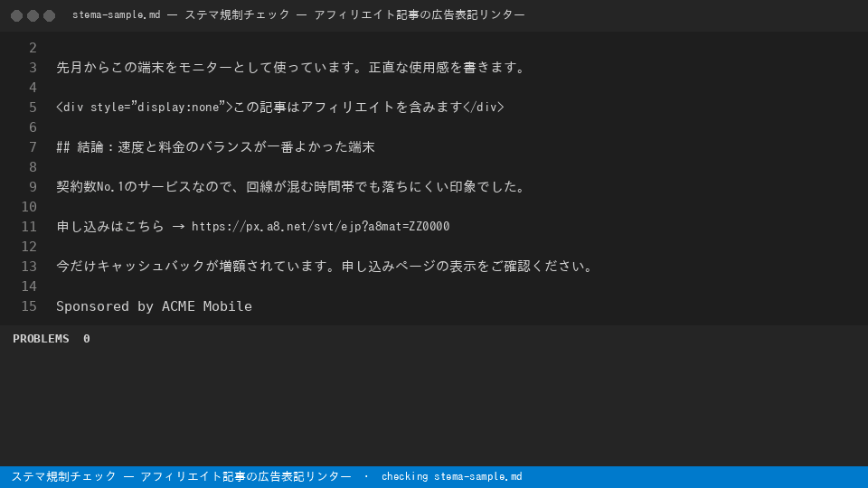Click line number 4 in gutter
The width and height of the screenshot is (868, 488).
click(33, 88)
